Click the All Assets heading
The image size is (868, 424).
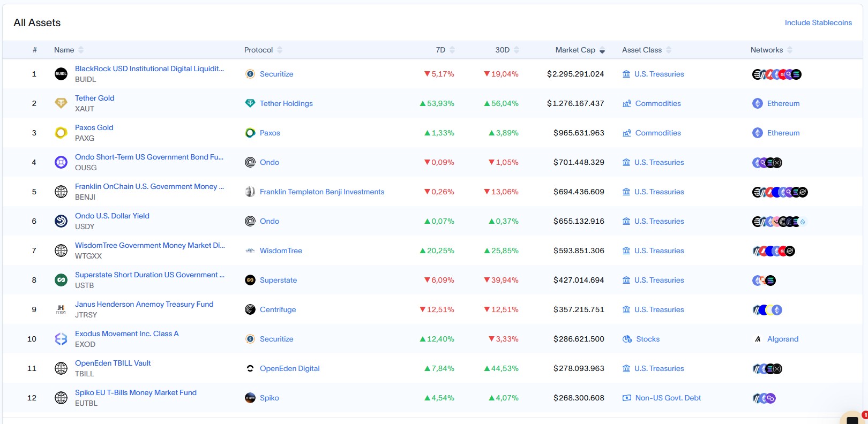(x=37, y=22)
